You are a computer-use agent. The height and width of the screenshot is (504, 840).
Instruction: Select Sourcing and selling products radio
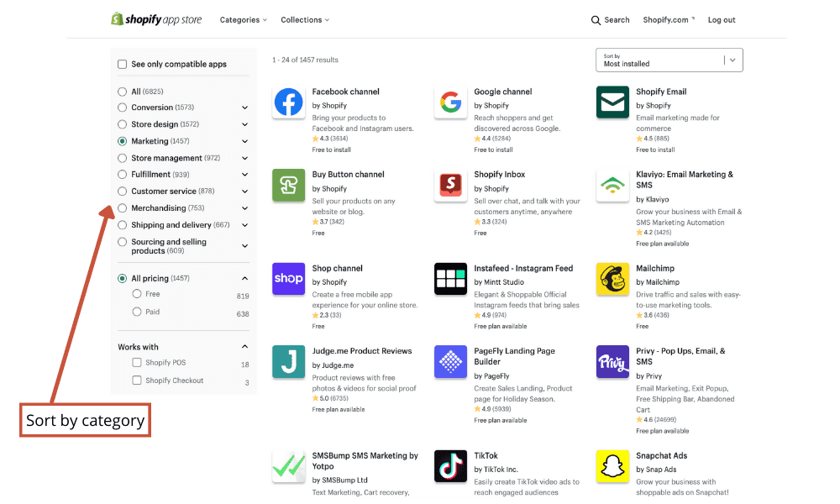[x=122, y=242]
